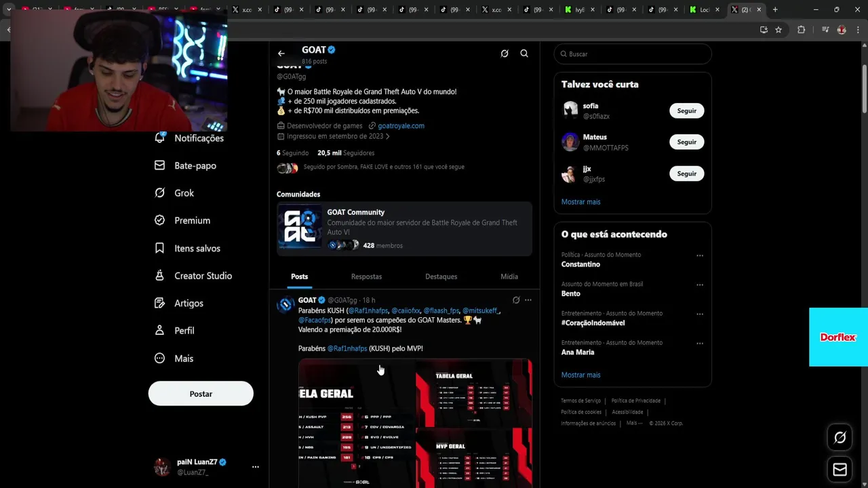The height and width of the screenshot is (488, 868).
Task: Expand the Ingressou em setembro de 2023 chevron
Action: (387, 136)
